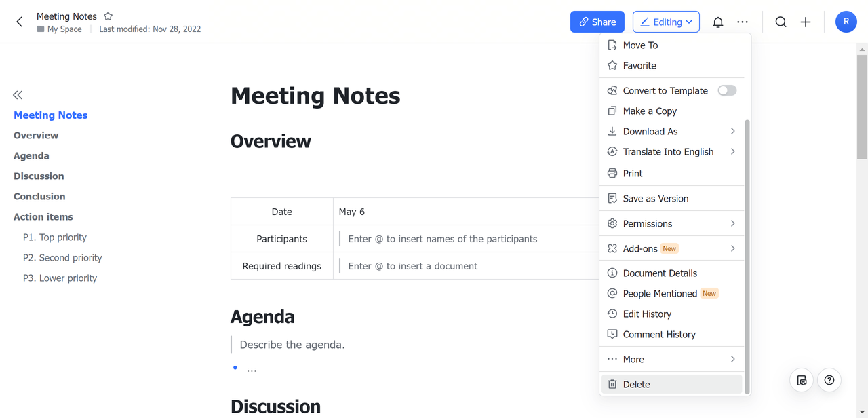
Task: Open search with the magnifier icon
Action: (781, 22)
